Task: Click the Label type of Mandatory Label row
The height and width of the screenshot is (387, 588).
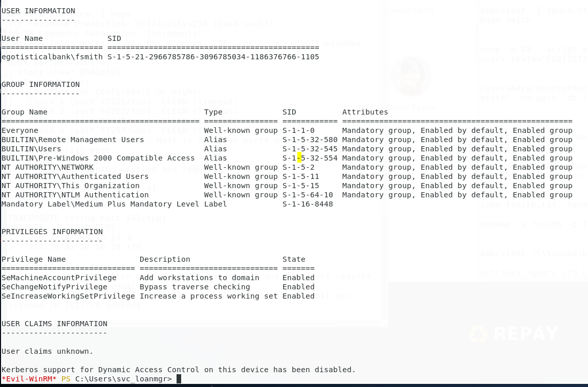Action: coord(215,204)
